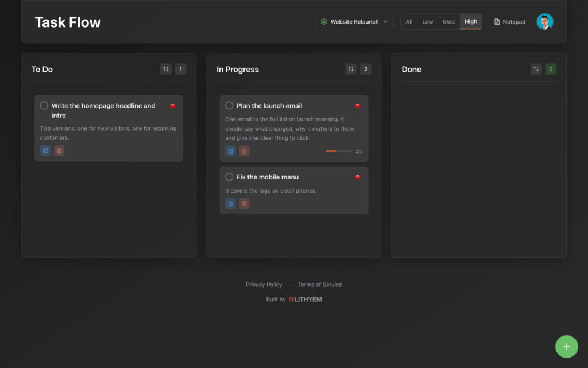Click the Notepad document icon

pyautogui.click(x=497, y=22)
